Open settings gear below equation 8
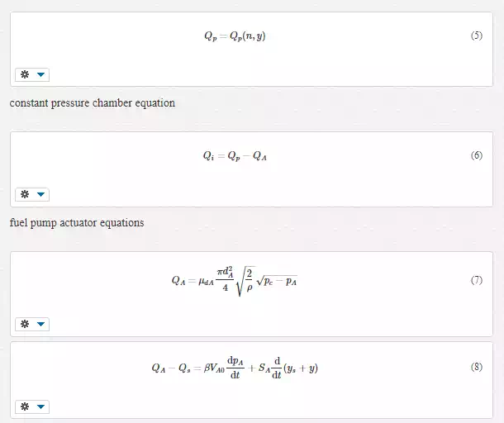Viewport: 504px width, 423px height. click(x=25, y=406)
